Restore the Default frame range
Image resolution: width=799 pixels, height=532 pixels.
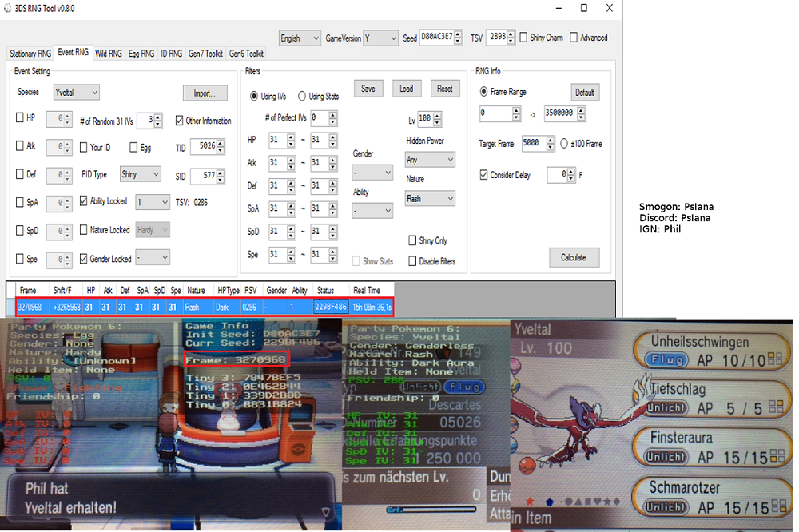(585, 92)
